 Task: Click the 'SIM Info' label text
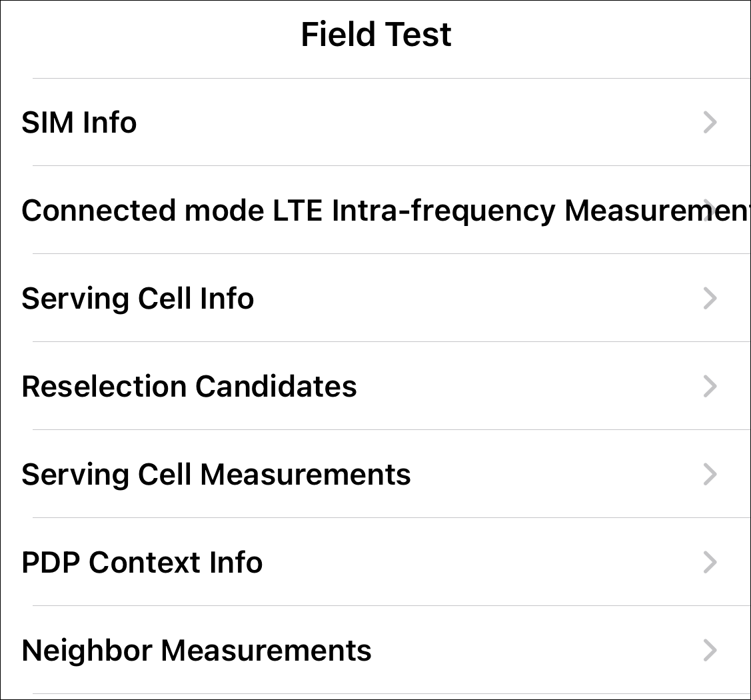[x=79, y=123]
